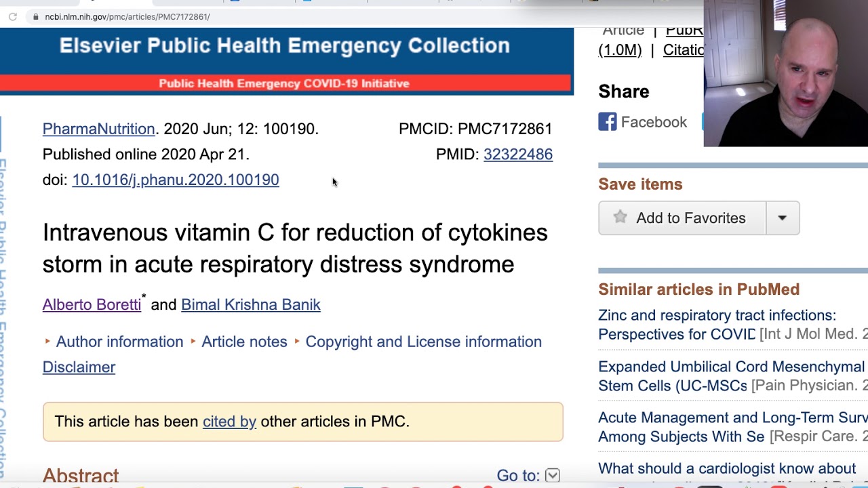This screenshot has height=488, width=868.
Task: Expand Copyright and License information
Action: pyautogui.click(x=423, y=342)
